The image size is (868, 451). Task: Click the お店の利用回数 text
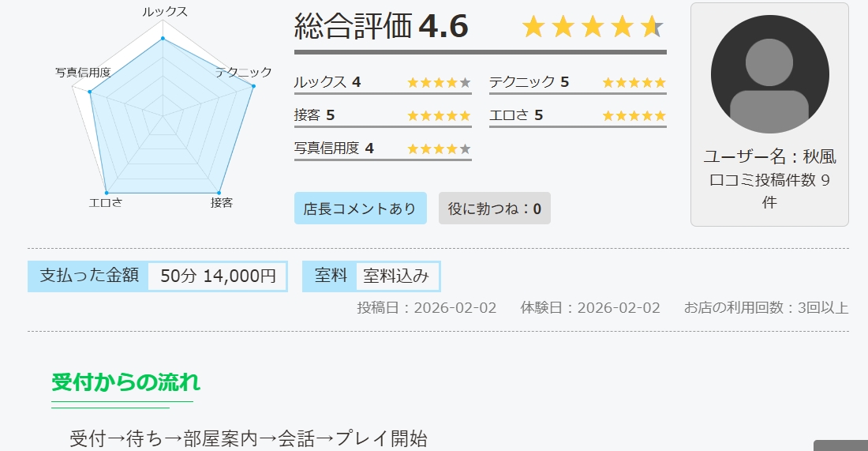[x=766, y=307]
